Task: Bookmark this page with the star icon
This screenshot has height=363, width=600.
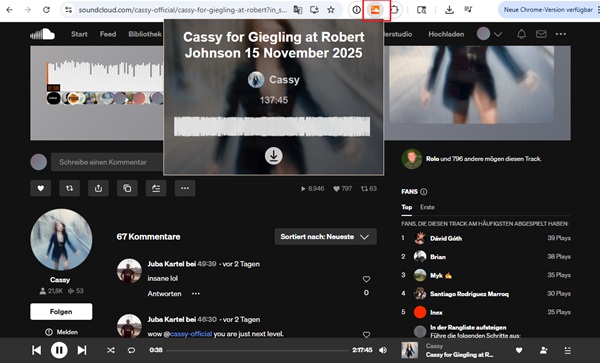Action: click(331, 10)
